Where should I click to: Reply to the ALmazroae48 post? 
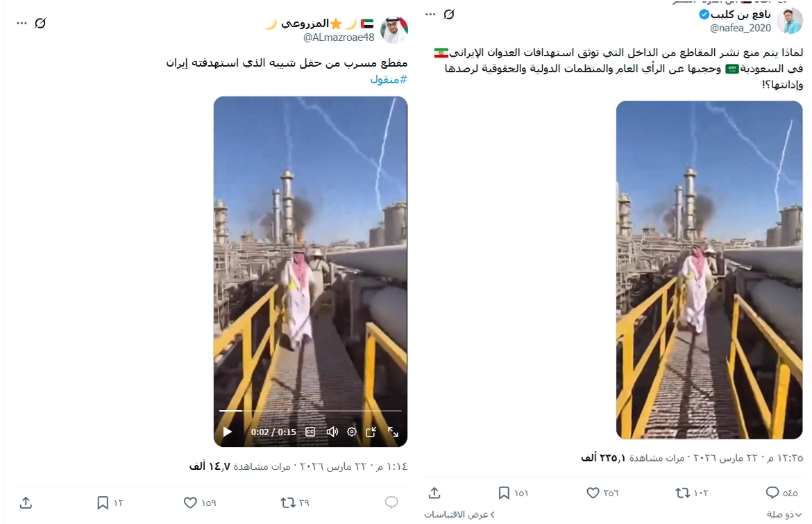click(391, 502)
